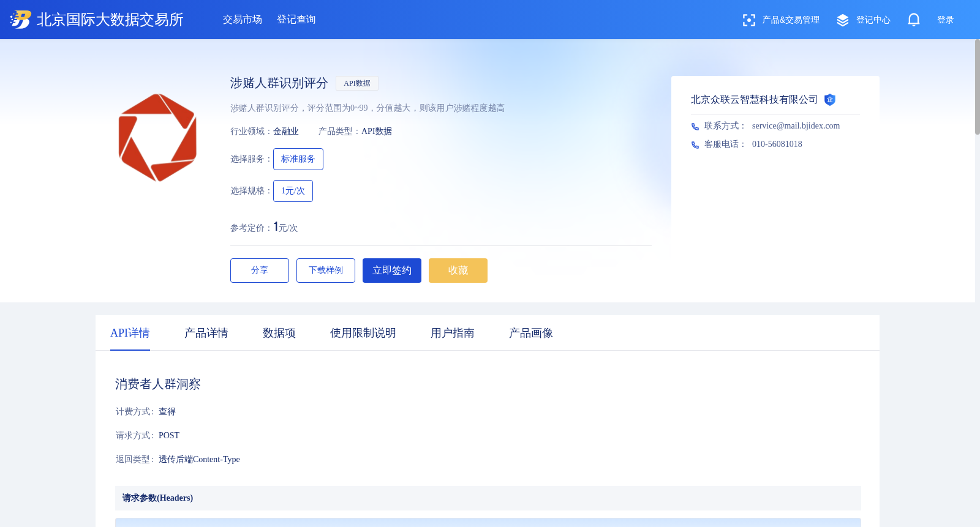
Task: Open the 登记中心 layers icon
Action: [x=843, y=20]
